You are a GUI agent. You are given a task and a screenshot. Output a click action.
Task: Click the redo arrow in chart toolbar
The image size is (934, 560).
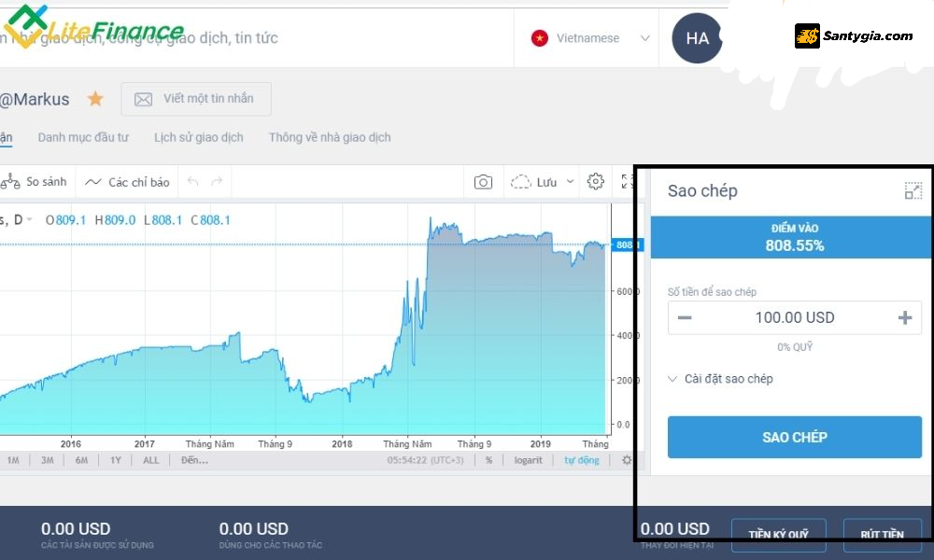(217, 182)
